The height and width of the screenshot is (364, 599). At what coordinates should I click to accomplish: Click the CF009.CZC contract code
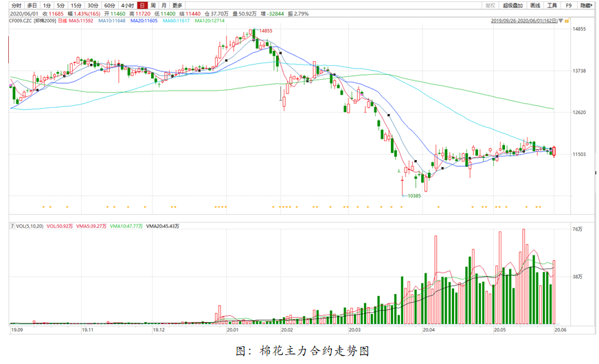[x=21, y=21]
